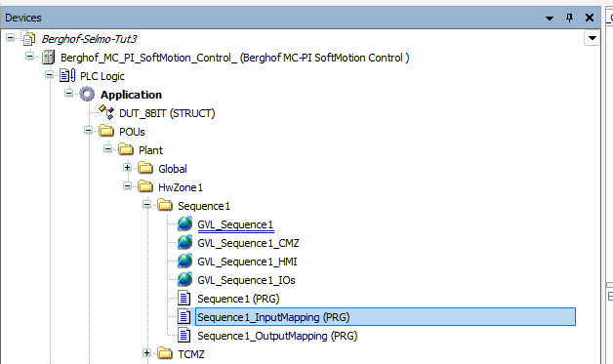
Task: Select the GVL_Sequence1_CMZ label
Action: click(x=248, y=243)
